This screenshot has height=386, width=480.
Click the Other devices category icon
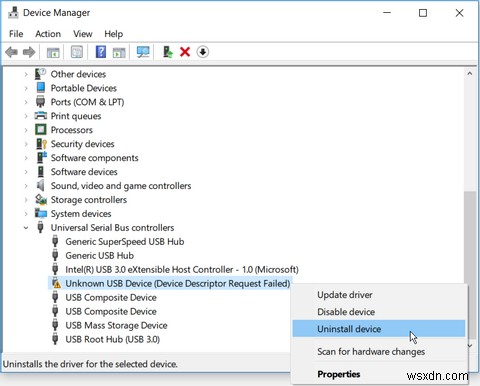coord(41,74)
